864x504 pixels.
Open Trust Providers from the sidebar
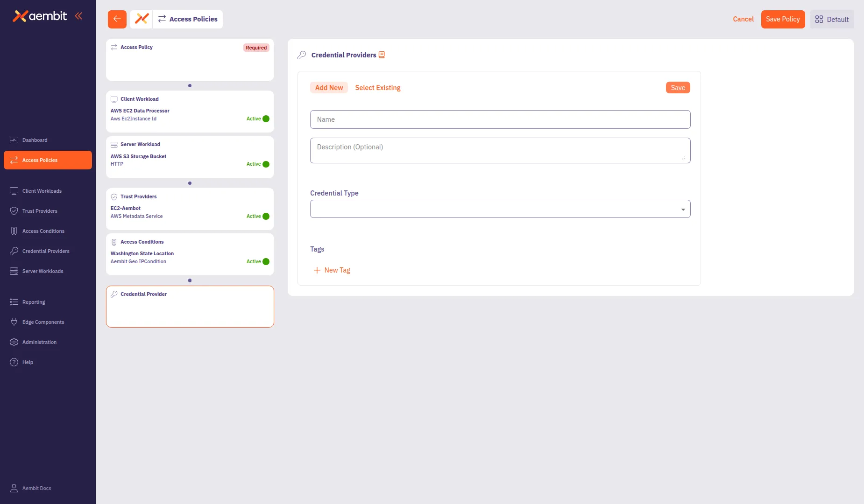(x=40, y=211)
